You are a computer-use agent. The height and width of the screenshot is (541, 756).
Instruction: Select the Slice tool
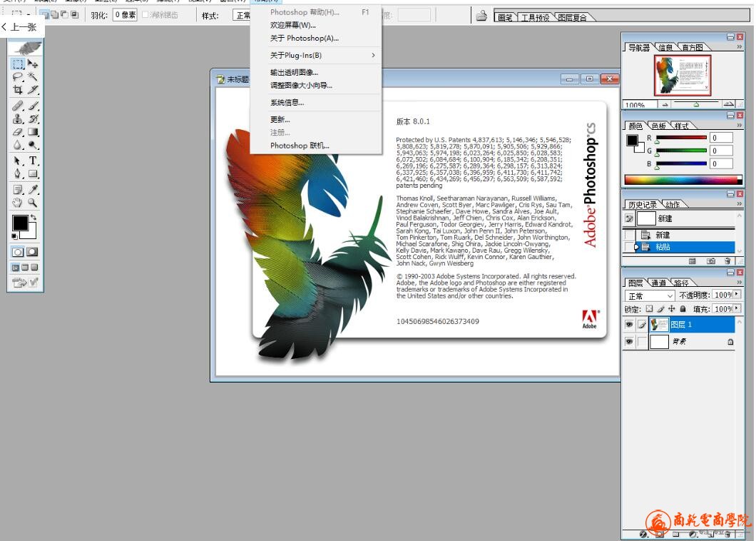(33, 90)
